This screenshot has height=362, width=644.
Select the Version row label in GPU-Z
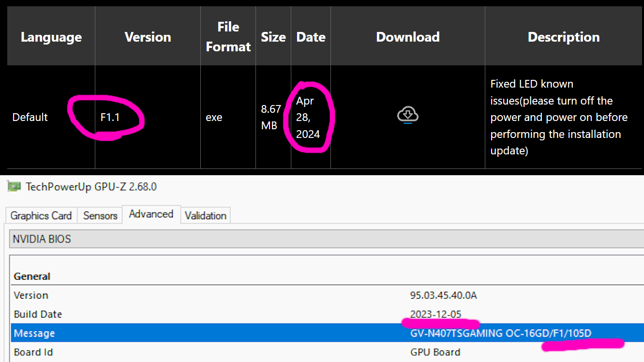coord(31,295)
